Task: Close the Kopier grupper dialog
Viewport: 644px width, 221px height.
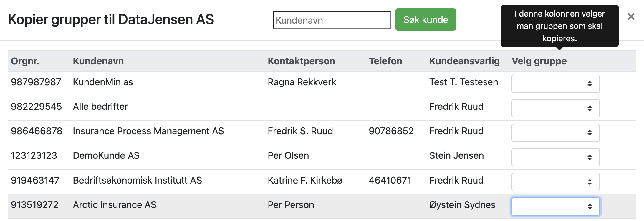Action: (x=631, y=17)
